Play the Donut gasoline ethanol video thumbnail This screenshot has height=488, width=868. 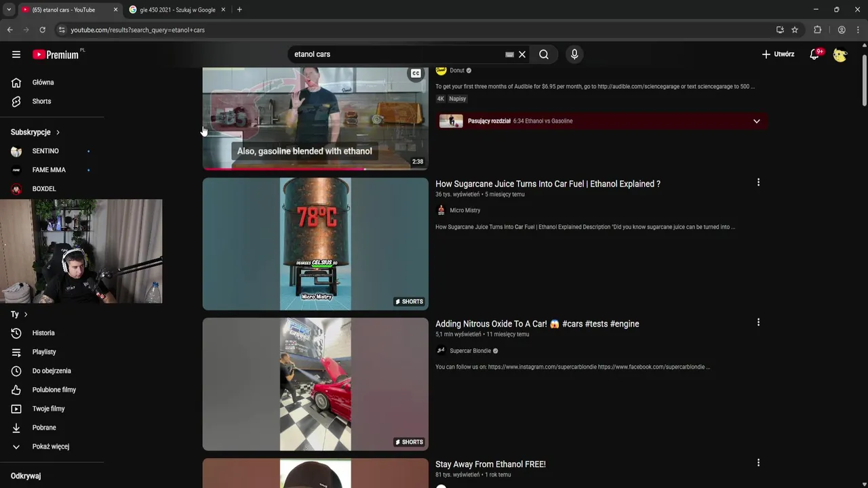tap(315, 117)
